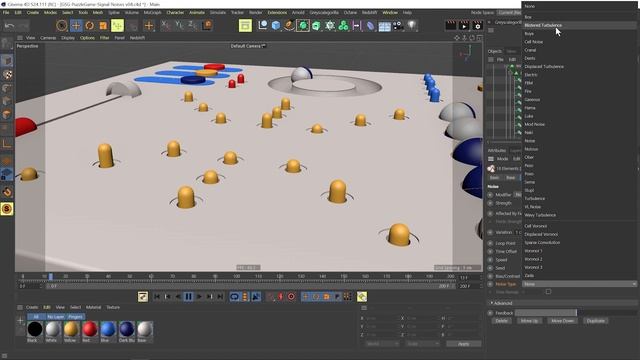Tick the checkbox below Noise Type
The height and width of the screenshot is (360, 640).
[548, 292]
